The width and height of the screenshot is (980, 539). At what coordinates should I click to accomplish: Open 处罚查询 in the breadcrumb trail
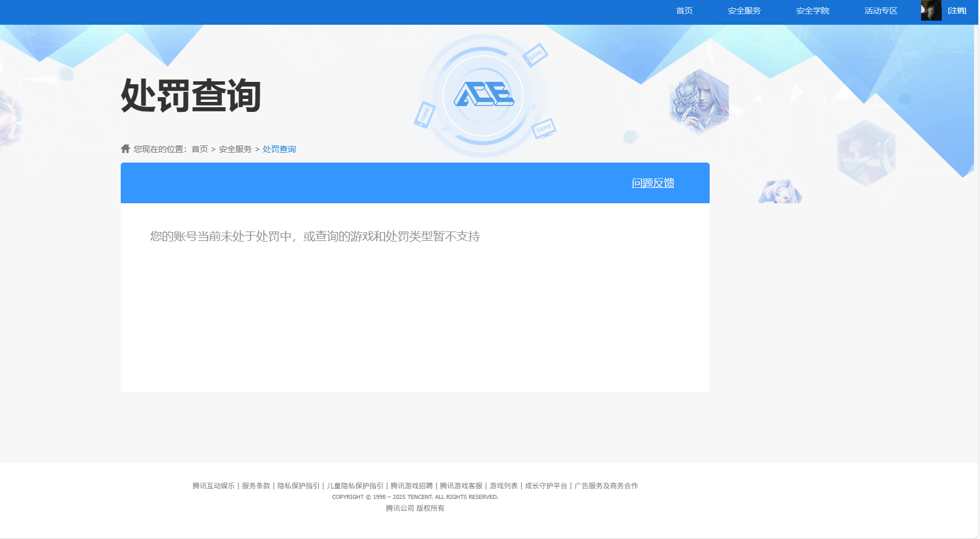pyautogui.click(x=279, y=149)
